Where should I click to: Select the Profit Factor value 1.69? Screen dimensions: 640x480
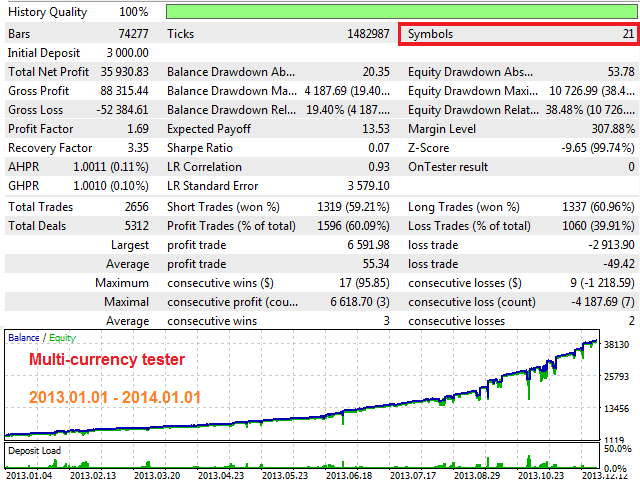137,129
